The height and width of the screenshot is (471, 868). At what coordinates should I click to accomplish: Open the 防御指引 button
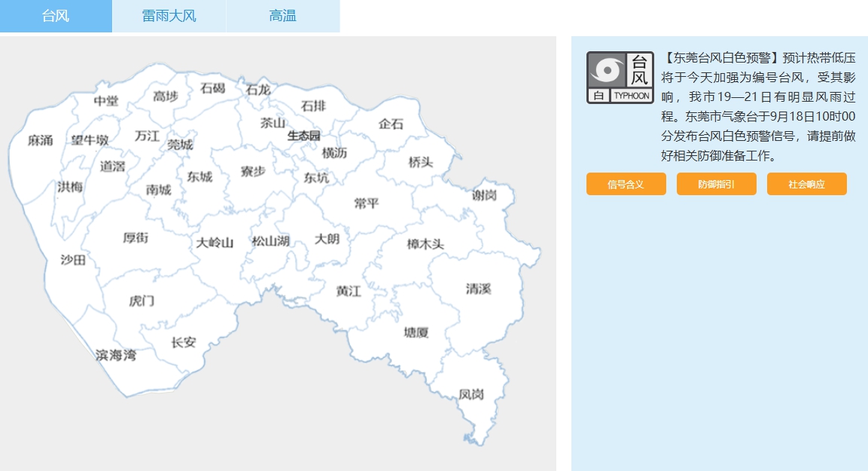point(716,184)
